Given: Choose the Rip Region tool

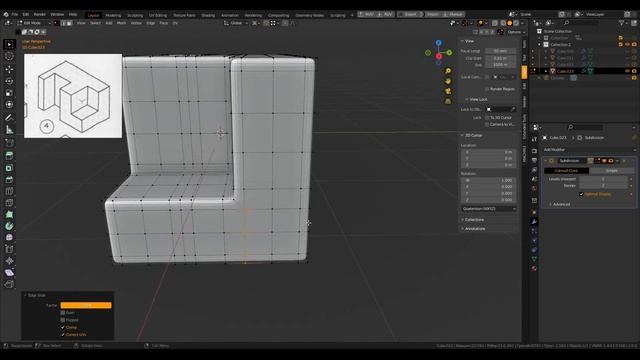Looking at the screenshot, I should 9,284.
